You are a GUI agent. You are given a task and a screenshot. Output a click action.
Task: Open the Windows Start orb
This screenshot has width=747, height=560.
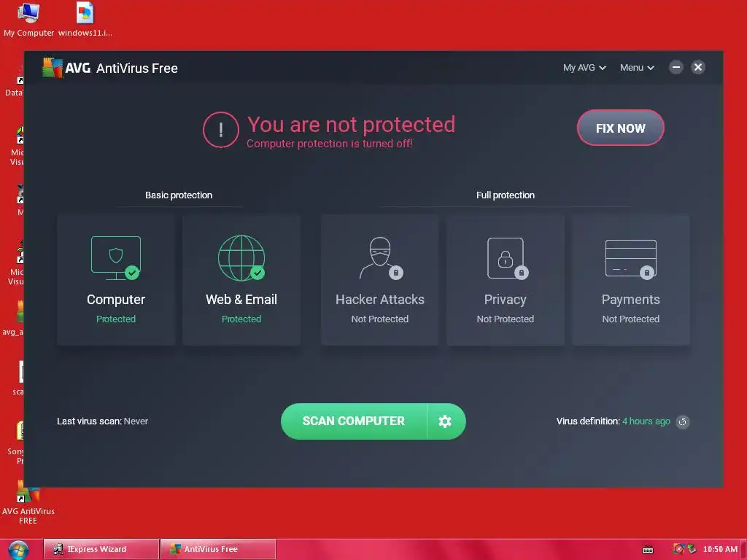tap(18, 550)
